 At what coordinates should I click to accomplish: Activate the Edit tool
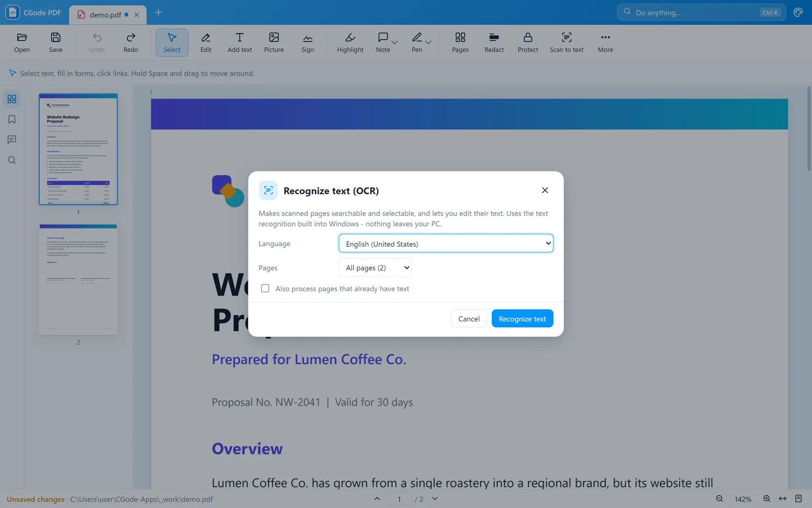click(206, 42)
